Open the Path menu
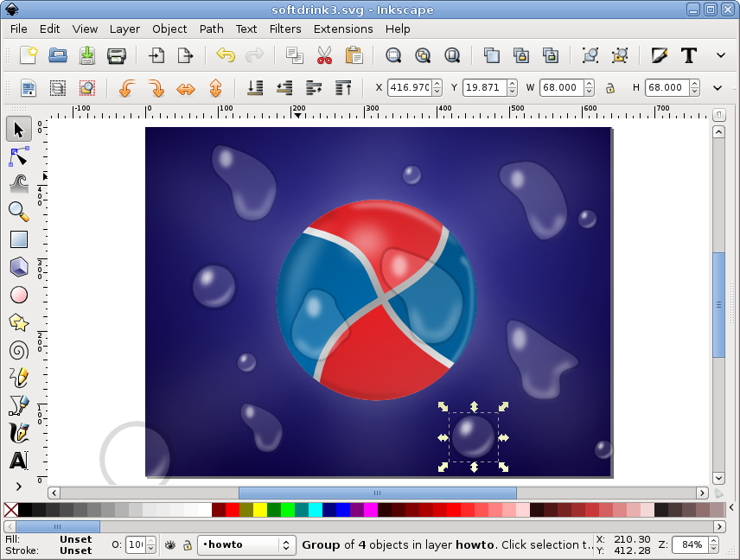The height and width of the screenshot is (560, 740). pos(212,29)
